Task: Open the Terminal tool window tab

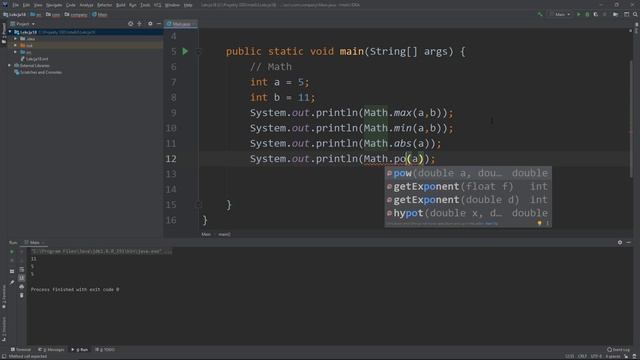Action: tap(21, 350)
